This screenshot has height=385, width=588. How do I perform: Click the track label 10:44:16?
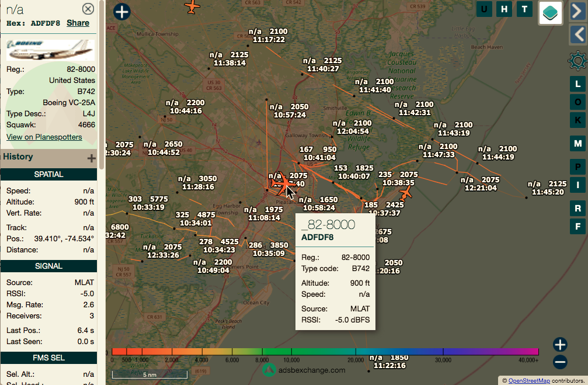pyautogui.click(x=186, y=110)
